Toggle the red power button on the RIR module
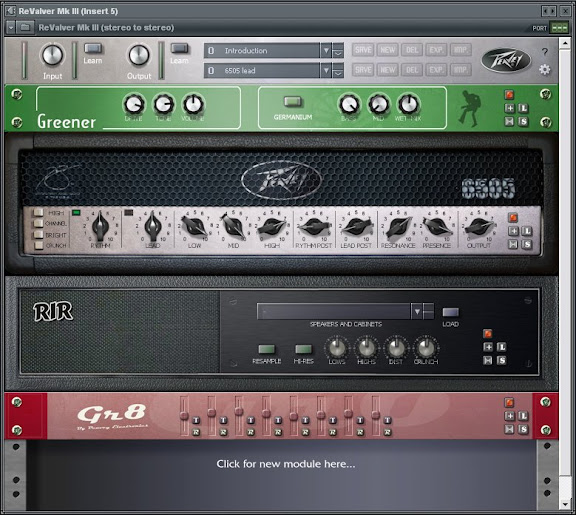This screenshot has width=576, height=515. 488,334
